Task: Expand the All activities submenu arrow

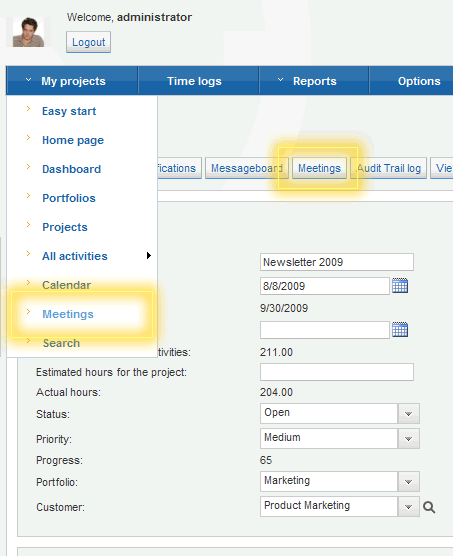Action: click(149, 256)
